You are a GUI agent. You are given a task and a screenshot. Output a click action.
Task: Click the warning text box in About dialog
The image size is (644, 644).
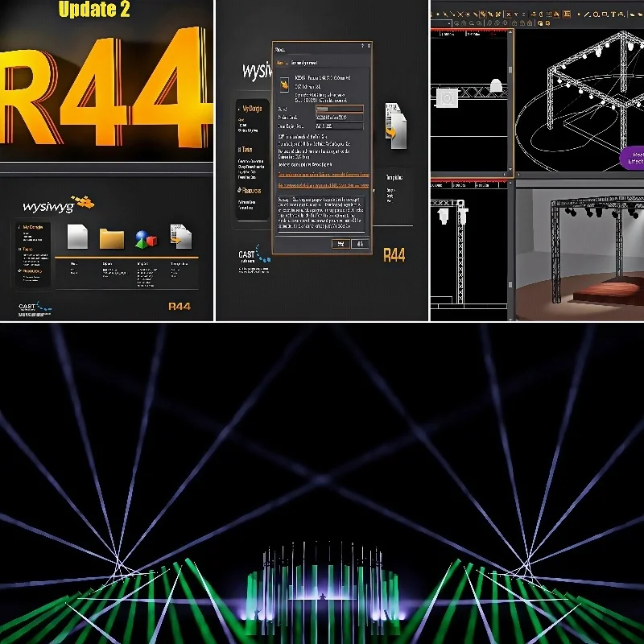click(x=321, y=213)
